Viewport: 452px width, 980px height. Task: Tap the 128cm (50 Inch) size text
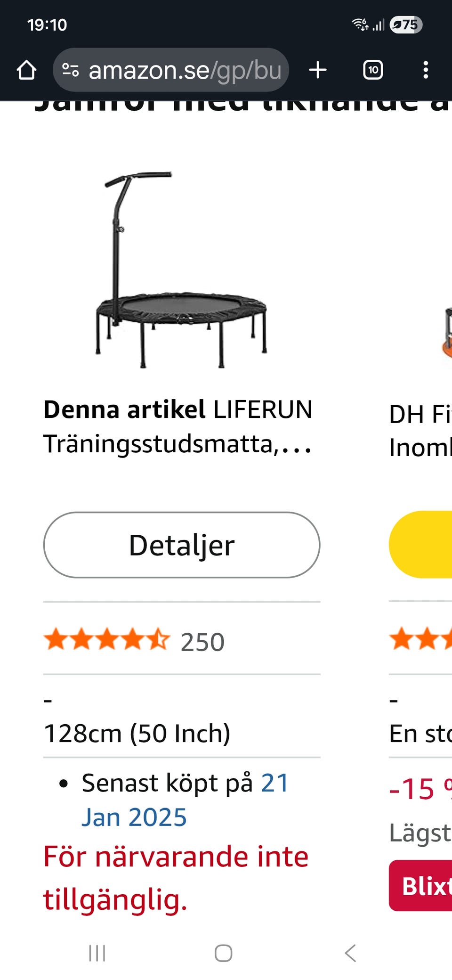tap(137, 733)
